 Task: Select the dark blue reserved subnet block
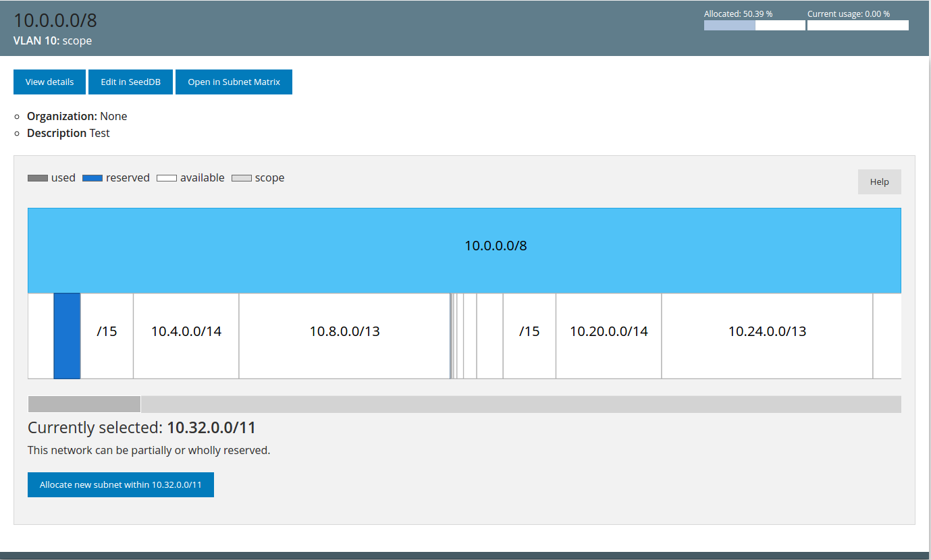[x=67, y=336]
